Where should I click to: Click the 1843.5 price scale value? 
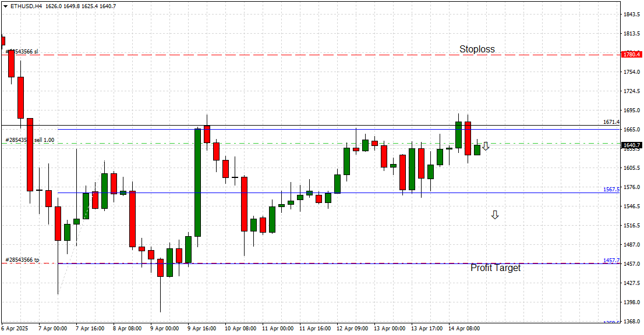[x=632, y=15]
